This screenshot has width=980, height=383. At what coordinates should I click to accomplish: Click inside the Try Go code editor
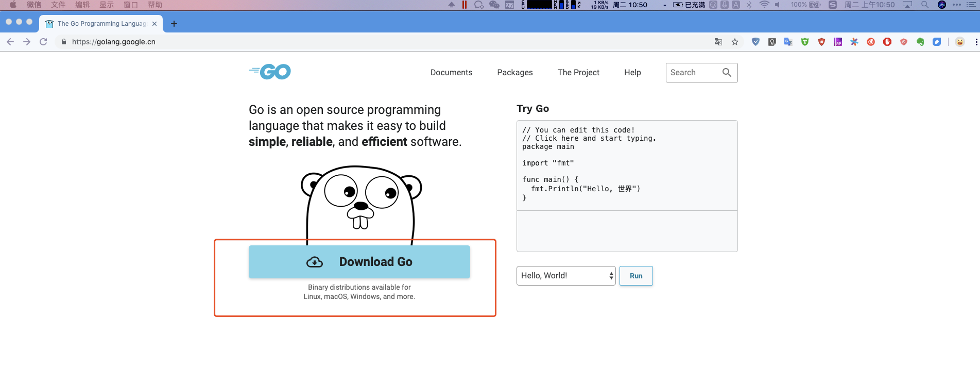(x=627, y=165)
